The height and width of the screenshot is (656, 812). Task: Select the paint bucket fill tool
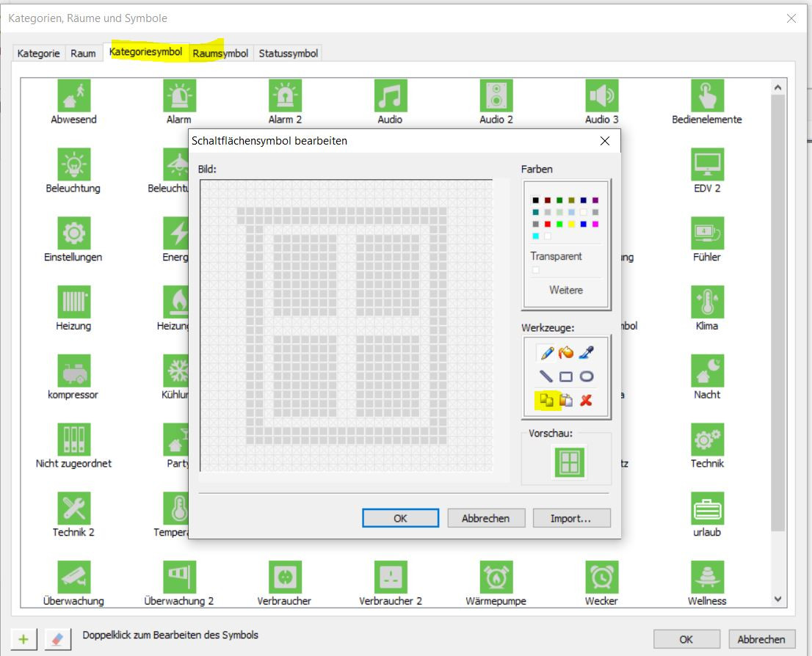(x=566, y=353)
